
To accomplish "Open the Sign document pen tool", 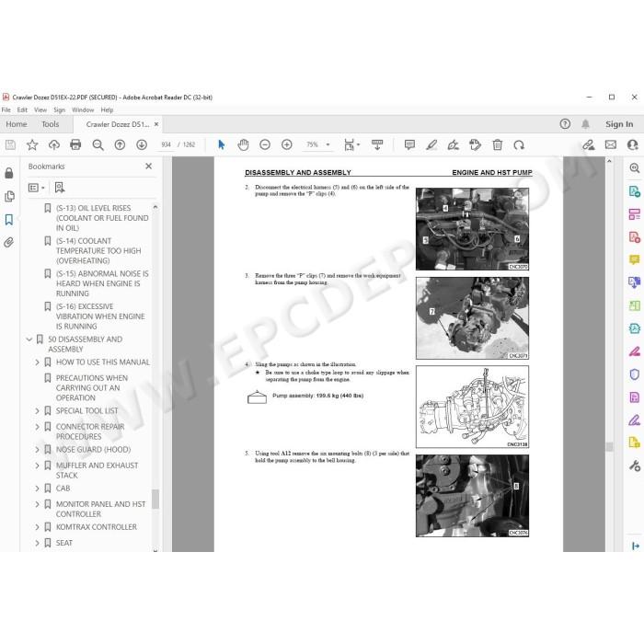I will 453,144.
